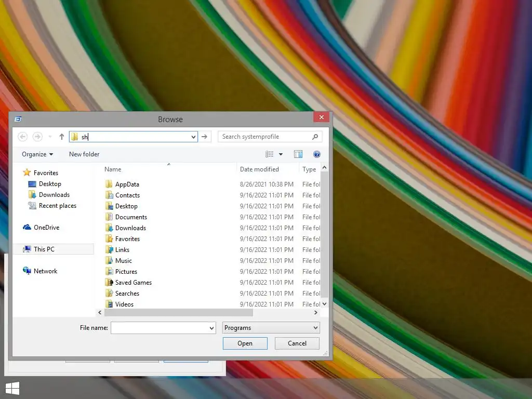Click the magnifier search icon
This screenshot has width=532, height=399.
pos(315,137)
